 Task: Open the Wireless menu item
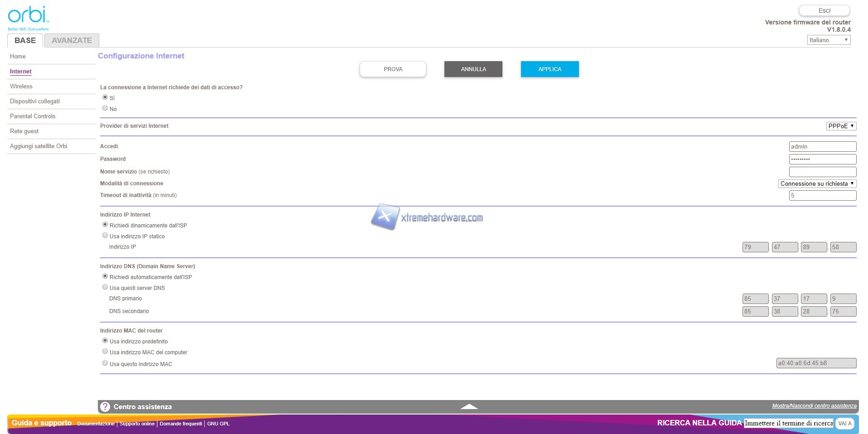[x=21, y=87]
